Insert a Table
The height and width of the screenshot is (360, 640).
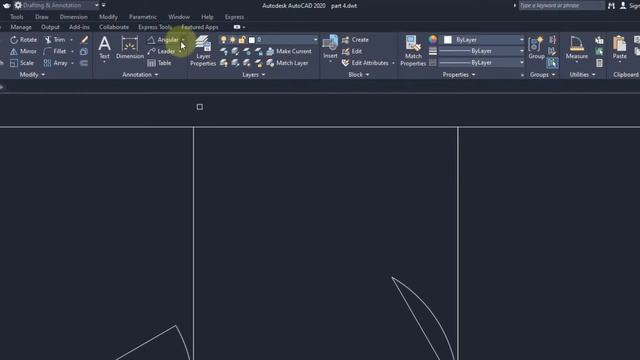tap(159, 63)
